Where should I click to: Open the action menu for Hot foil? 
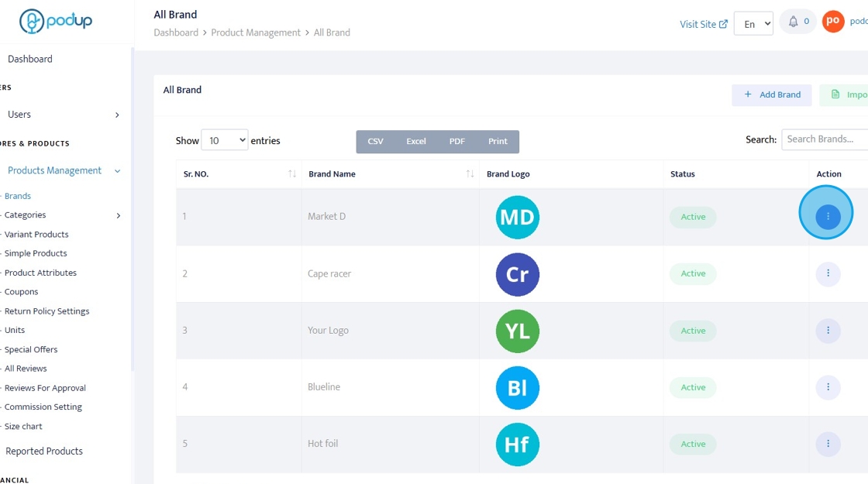point(828,444)
